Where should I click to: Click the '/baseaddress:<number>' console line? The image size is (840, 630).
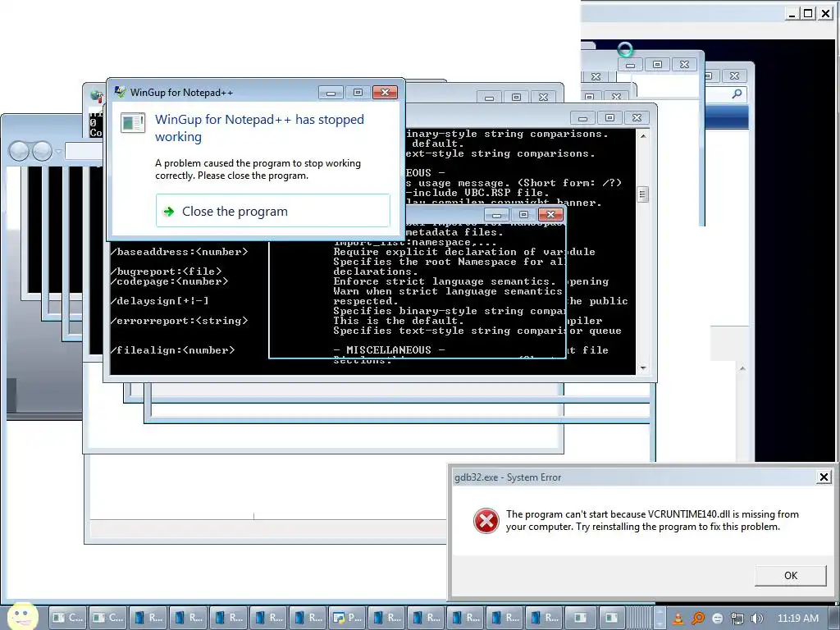(180, 252)
